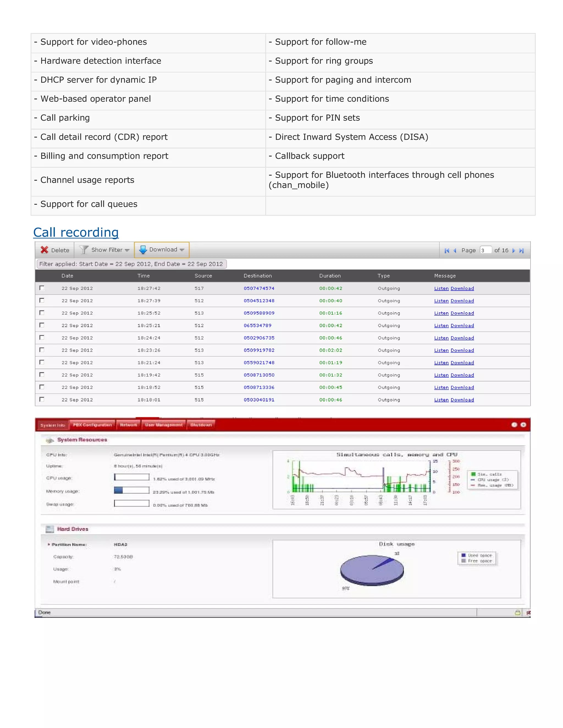This screenshot has height=728, width=563.
Task: Open the PBX Configuration tab
Action: 92,425
